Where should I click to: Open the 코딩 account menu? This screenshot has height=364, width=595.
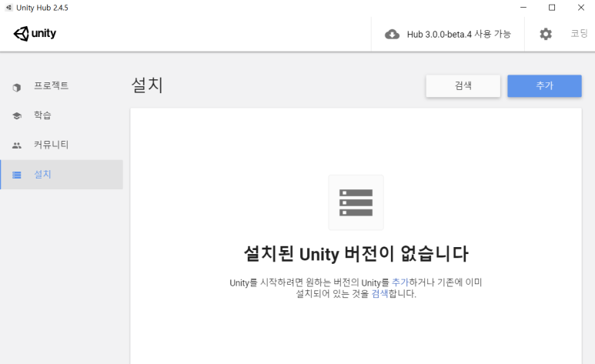tap(579, 33)
